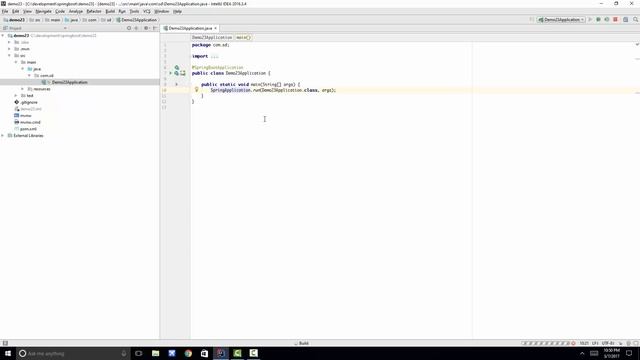The height and width of the screenshot is (360, 640).
Task: Hide the Project tool window
Action: [x=155, y=28]
